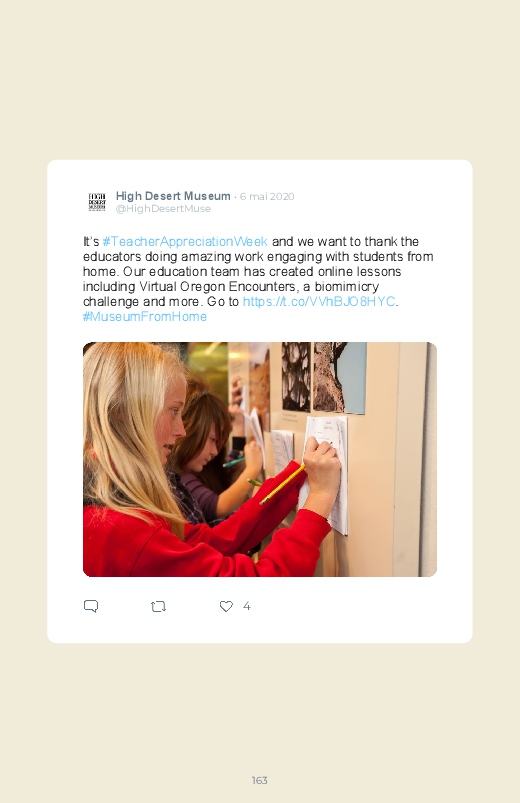Open the tweet date 6 mai 2020
The width and height of the screenshot is (520, 803).
coord(267,197)
